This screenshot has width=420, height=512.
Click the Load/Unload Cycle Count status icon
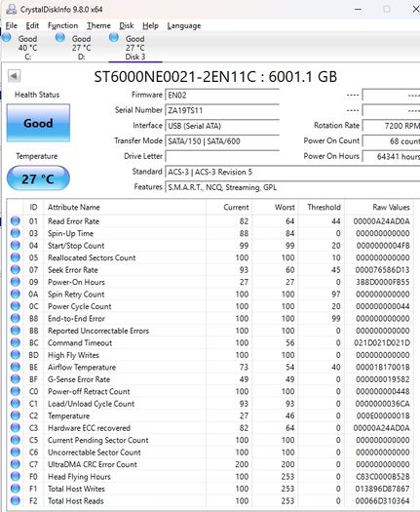15,404
